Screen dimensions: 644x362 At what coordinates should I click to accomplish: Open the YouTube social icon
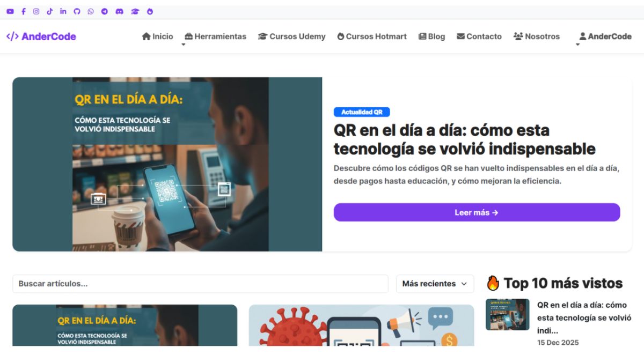pos(10,11)
